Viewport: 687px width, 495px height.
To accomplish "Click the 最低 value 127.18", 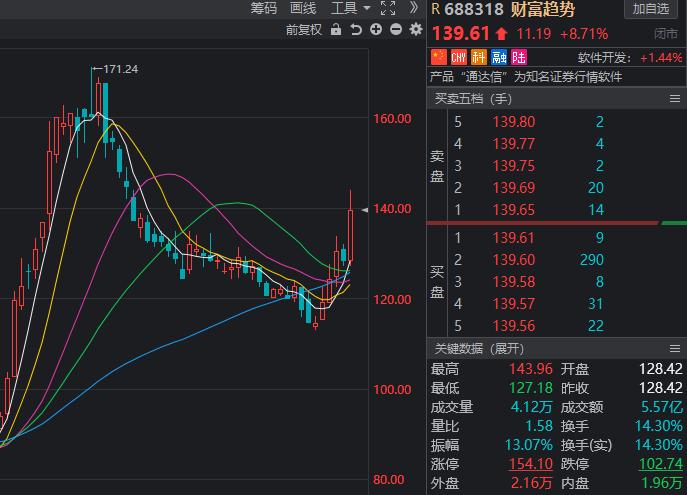I will pos(531,388).
